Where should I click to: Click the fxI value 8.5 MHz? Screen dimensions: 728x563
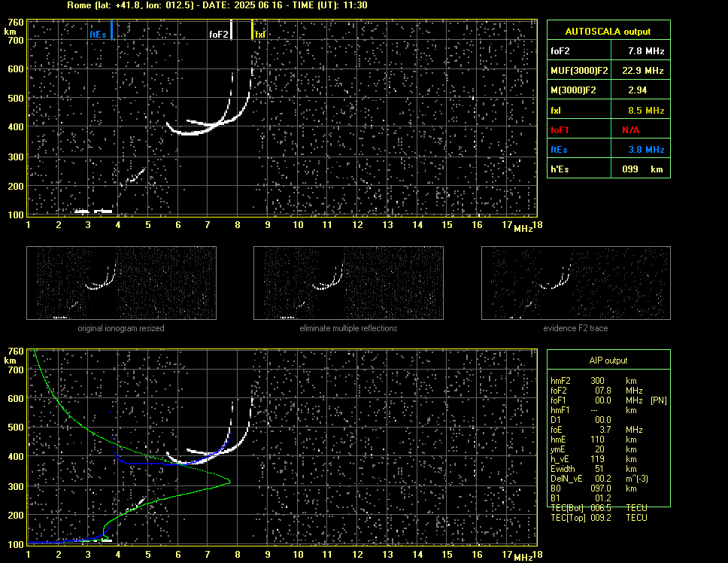(646, 111)
